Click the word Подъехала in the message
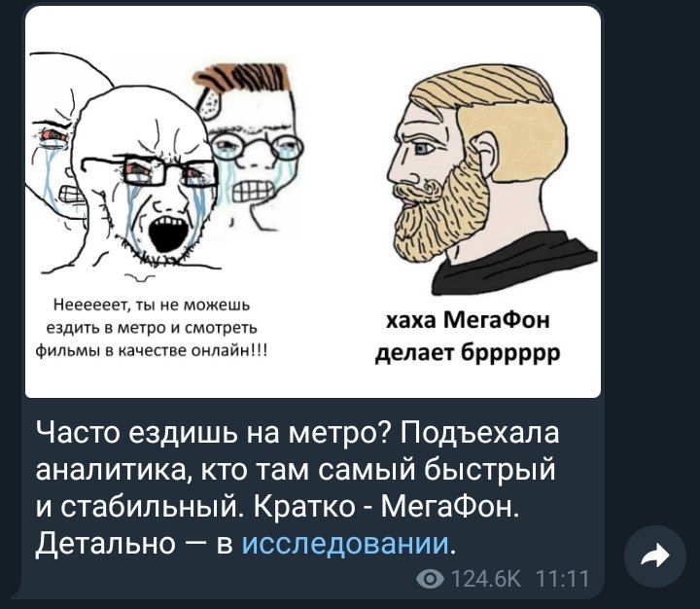The image size is (700, 609). 480,433
